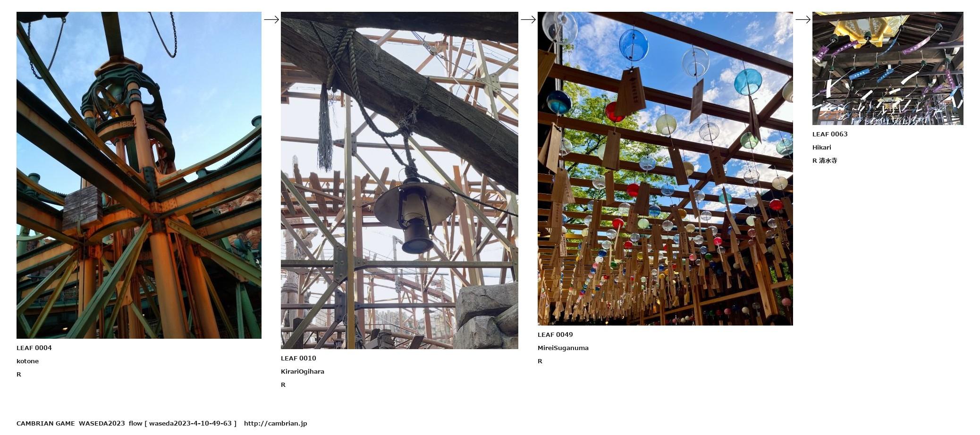Image resolution: width=980 pixels, height=435 pixels.
Task: Select author name KirariOgihara
Action: click(x=303, y=371)
